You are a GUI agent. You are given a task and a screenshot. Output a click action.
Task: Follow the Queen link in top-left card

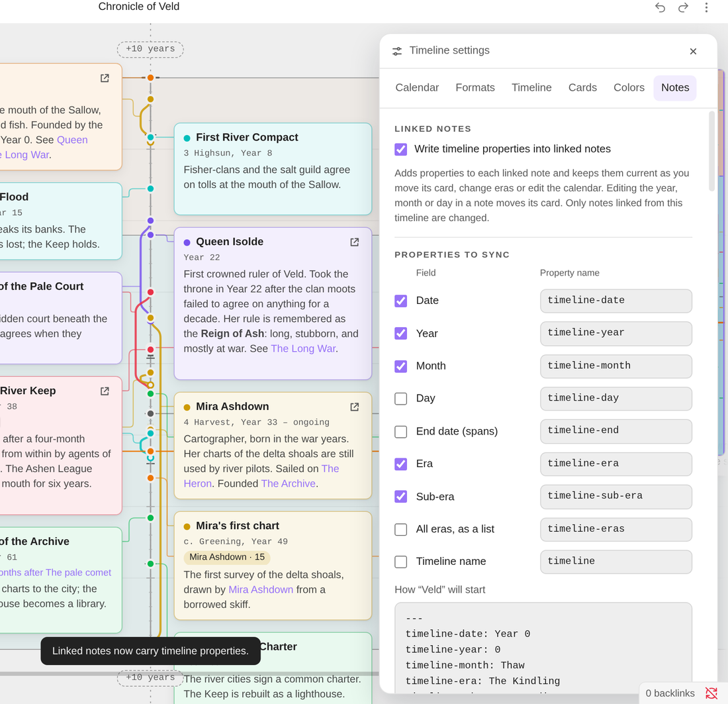coord(72,140)
